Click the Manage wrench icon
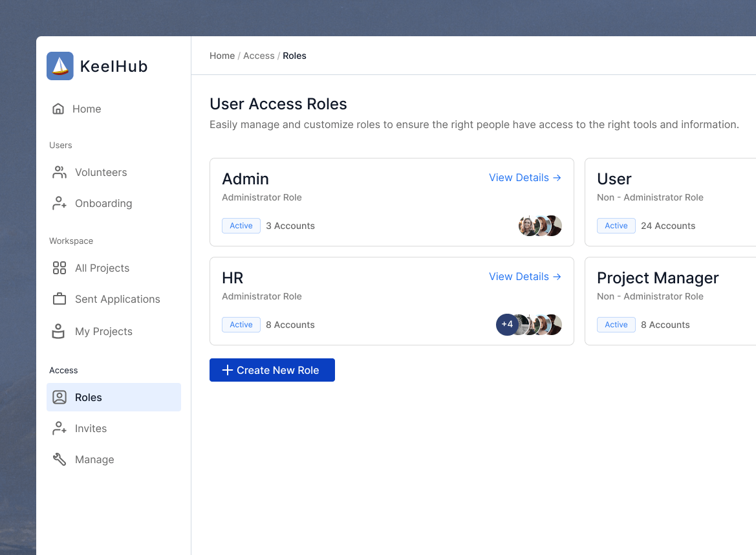The image size is (756, 555). (x=59, y=459)
